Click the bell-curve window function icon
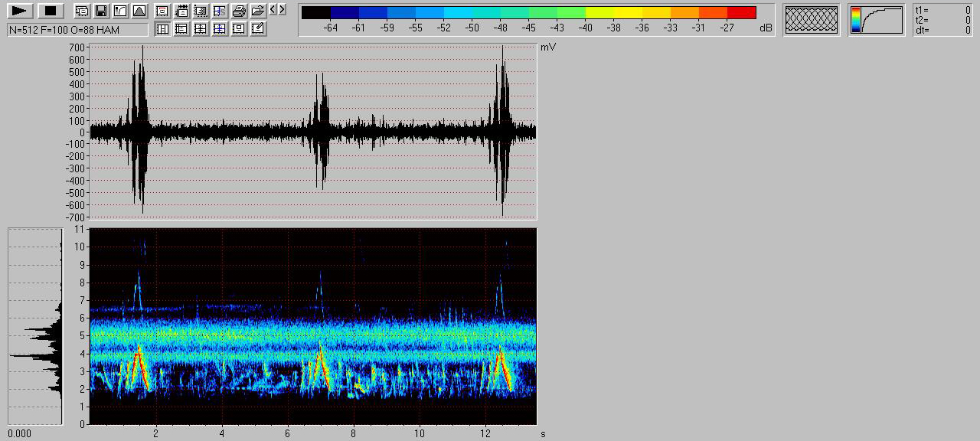This screenshot has height=441, width=980. pyautogui.click(x=139, y=11)
